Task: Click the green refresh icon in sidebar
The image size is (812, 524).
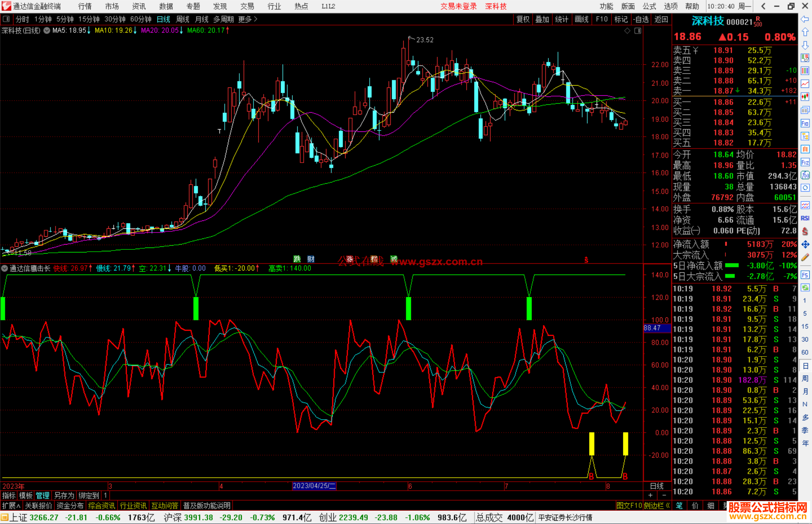Action: (805, 288)
